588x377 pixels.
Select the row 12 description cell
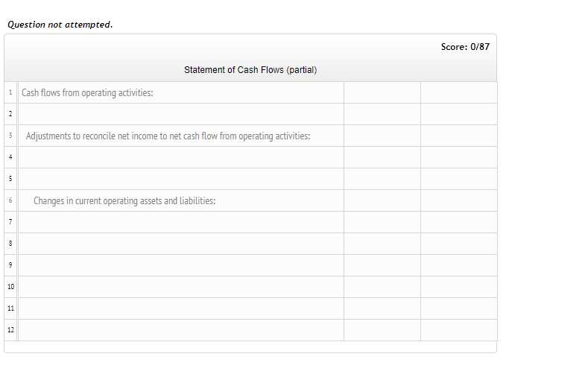181,330
